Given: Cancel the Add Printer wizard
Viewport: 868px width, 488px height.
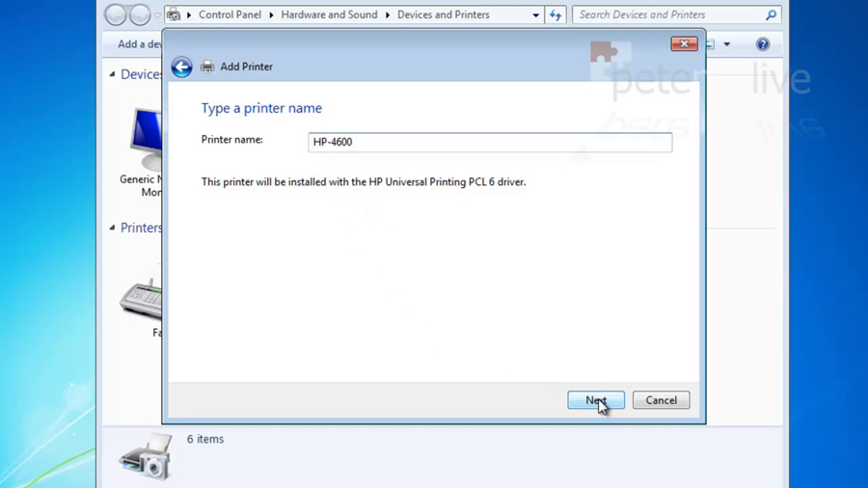Looking at the screenshot, I should 661,400.
